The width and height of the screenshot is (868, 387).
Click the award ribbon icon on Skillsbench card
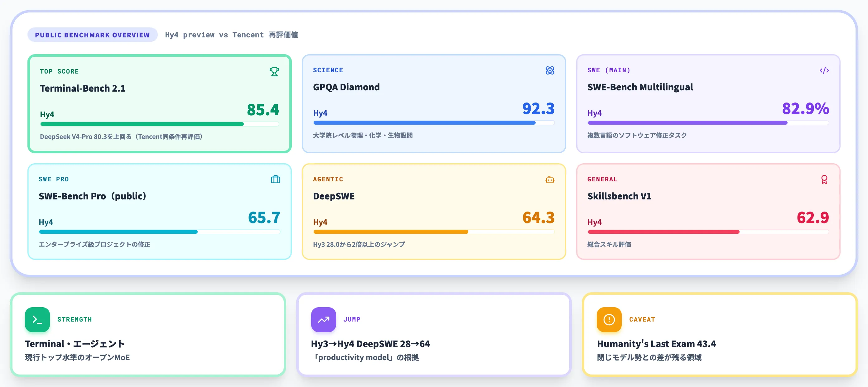(824, 179)
